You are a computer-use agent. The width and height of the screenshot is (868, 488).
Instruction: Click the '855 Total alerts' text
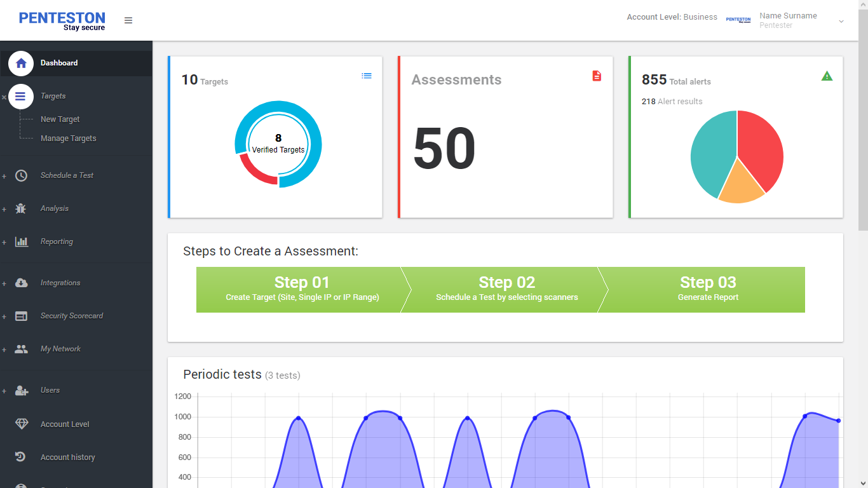tap(676, 80)
